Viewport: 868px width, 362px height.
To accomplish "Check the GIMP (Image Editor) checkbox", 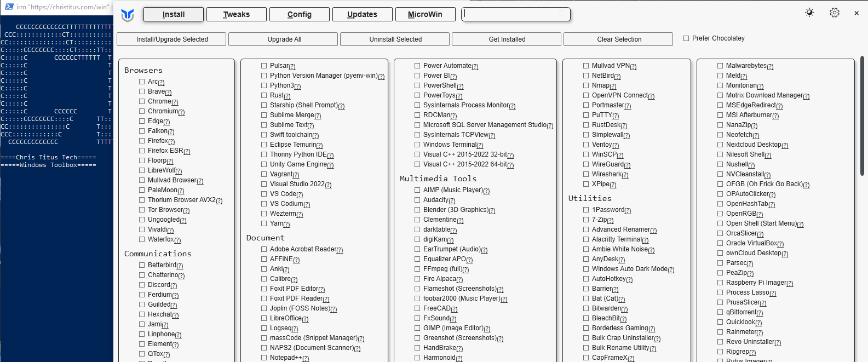I will click(x=417, y=328).
